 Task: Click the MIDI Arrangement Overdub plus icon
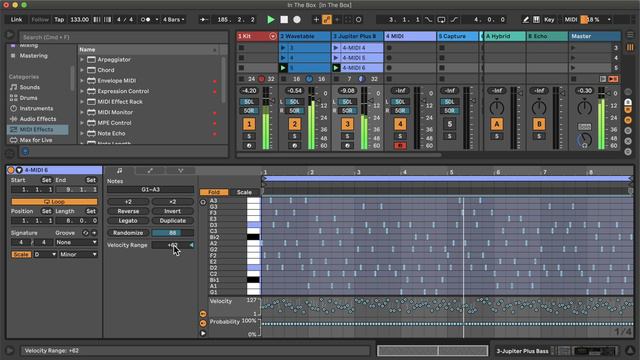[316, 19]
